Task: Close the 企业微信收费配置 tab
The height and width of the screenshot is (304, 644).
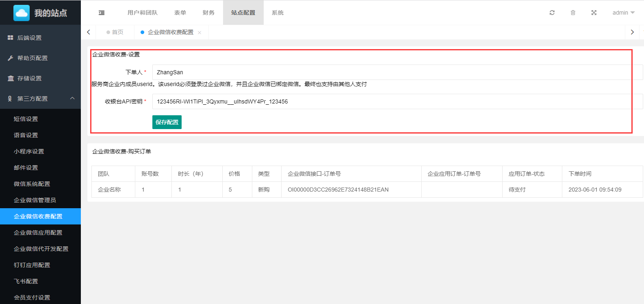Action: point(199,32)
